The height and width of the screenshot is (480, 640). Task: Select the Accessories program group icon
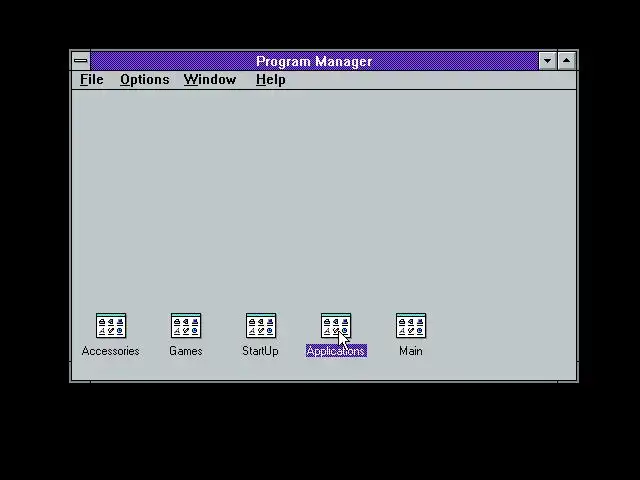coord(111,326)
